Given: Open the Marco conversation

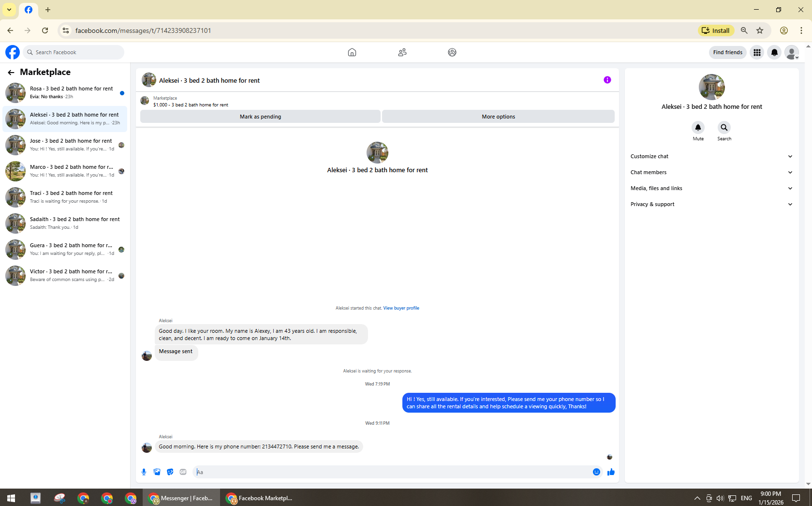Looking at the screenshot, I should point(65,171).
